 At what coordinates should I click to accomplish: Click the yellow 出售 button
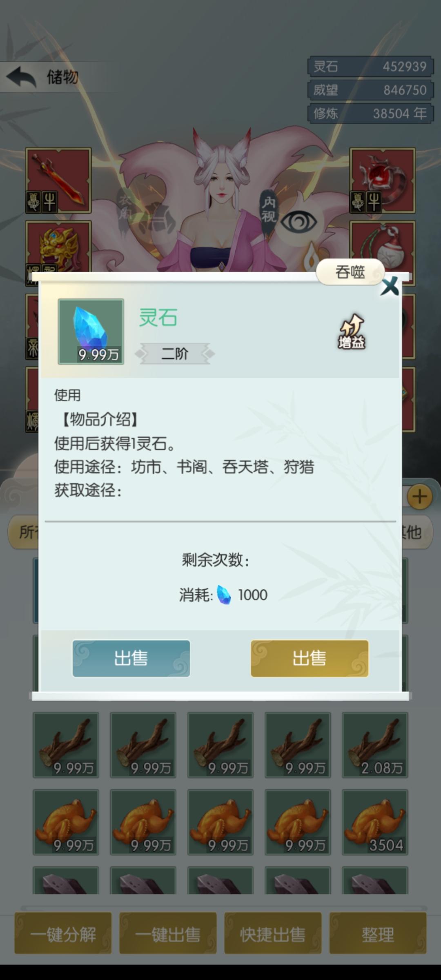pos(310,658)
